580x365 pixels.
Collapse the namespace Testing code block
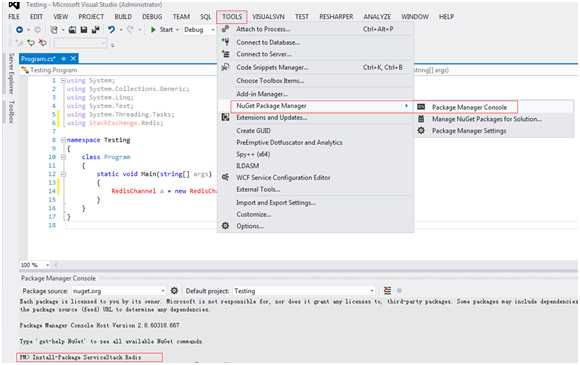[x=63, y=140]
